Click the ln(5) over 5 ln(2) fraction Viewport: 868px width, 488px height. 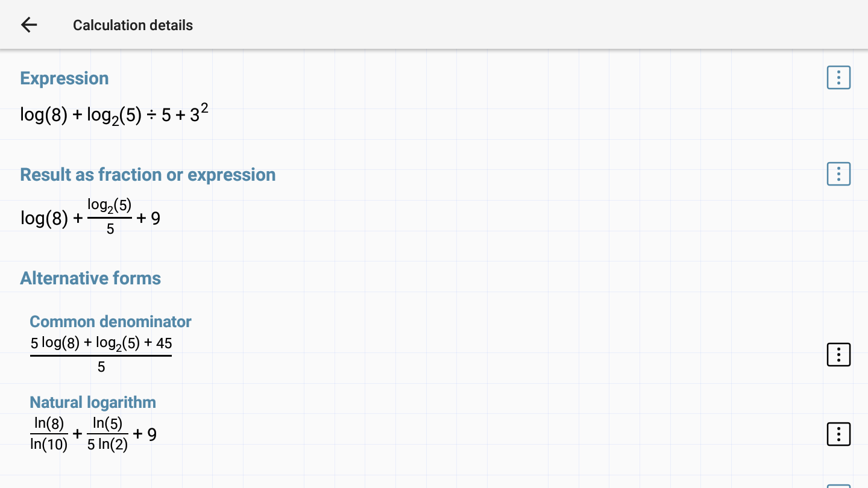[108, 434]
